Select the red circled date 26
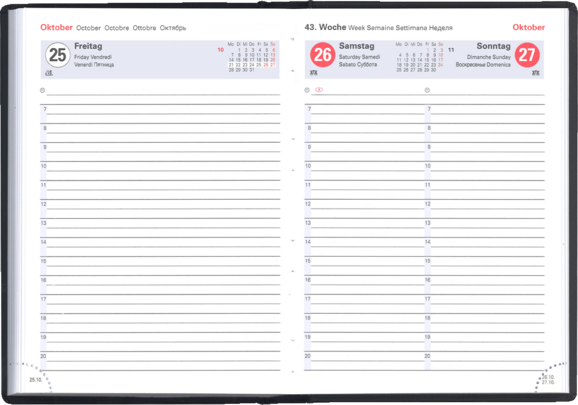This screenshot has height=405, width=578. 323,55
